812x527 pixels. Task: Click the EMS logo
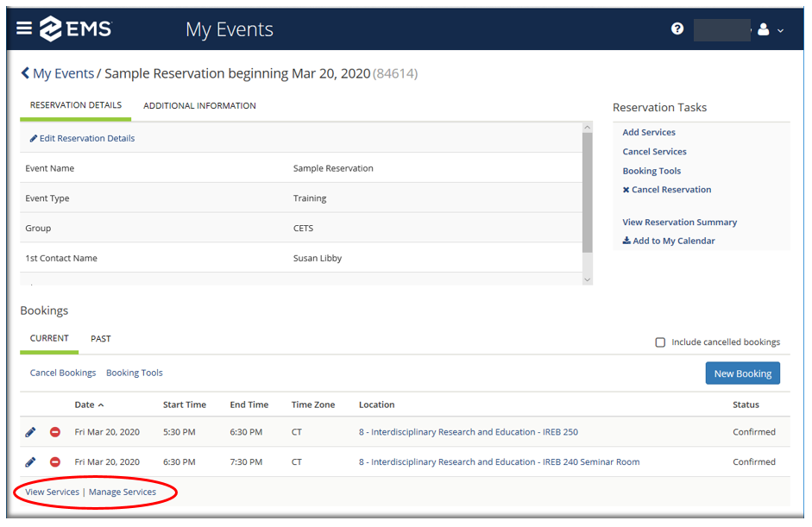click(74, 28)
